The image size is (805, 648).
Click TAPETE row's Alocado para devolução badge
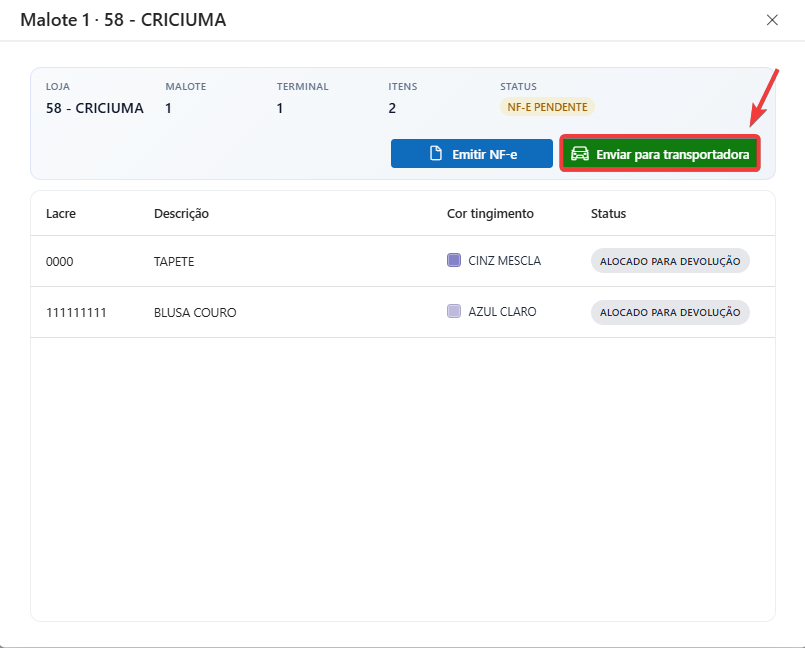click(x=670, y=261)
